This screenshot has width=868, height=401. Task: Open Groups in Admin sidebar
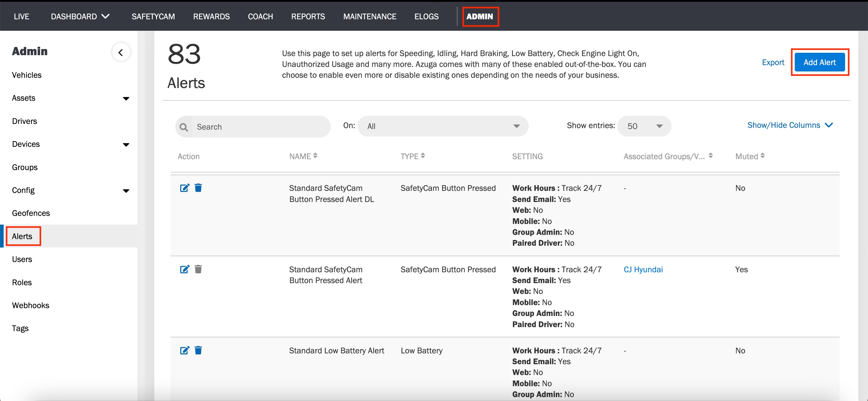tap(25, 167)
